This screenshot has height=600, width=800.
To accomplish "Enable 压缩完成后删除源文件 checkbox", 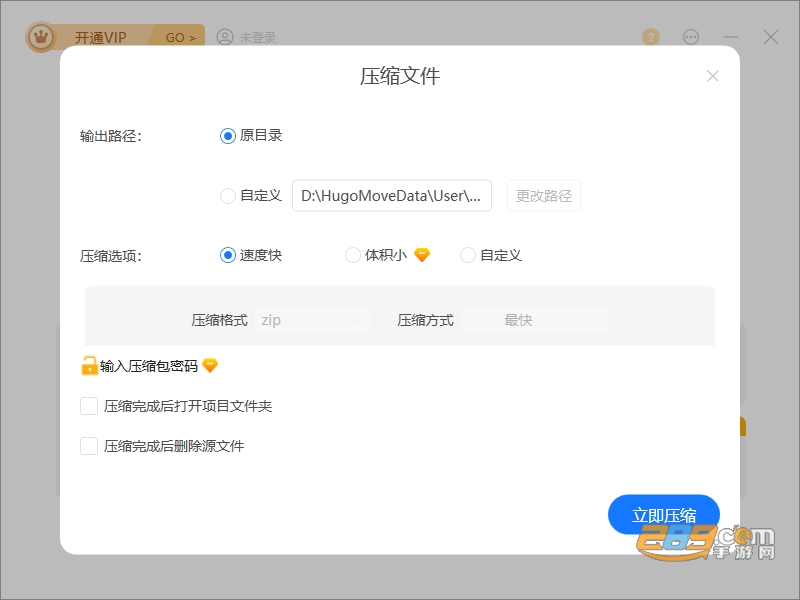I will click(89, 446).
